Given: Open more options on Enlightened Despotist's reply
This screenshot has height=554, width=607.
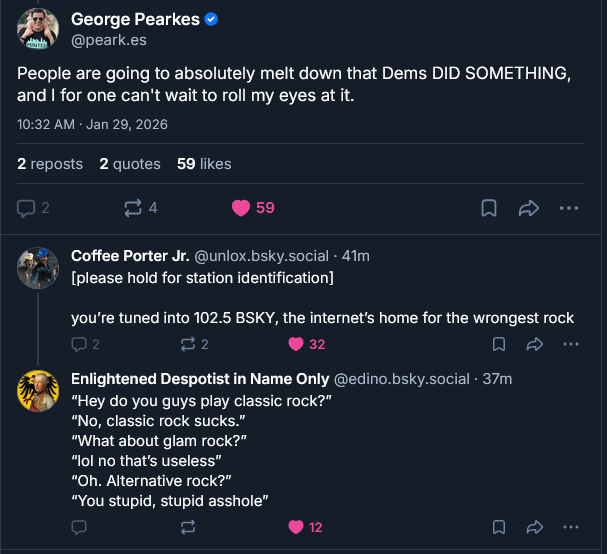Looking at the screenshot, I should [571, 527].
